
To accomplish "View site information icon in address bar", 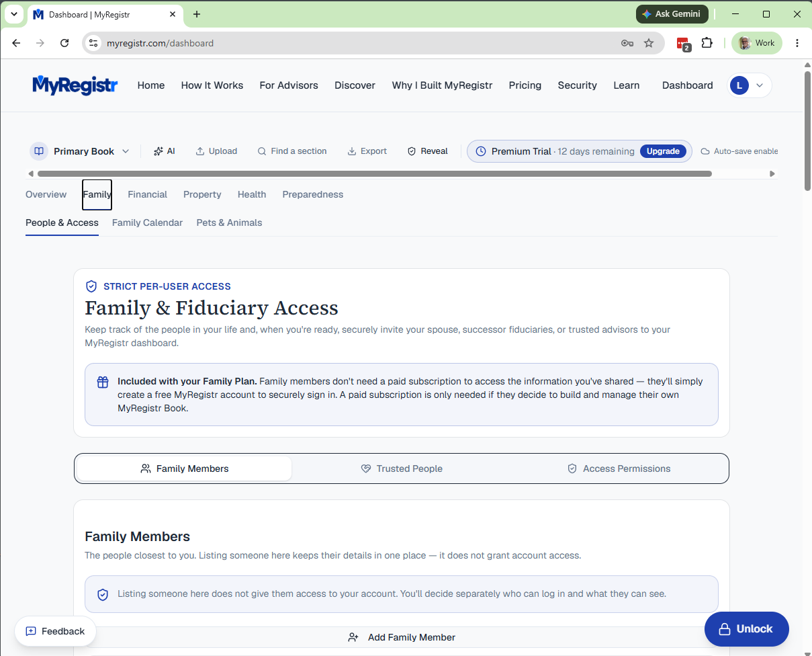I will (94, 43).
